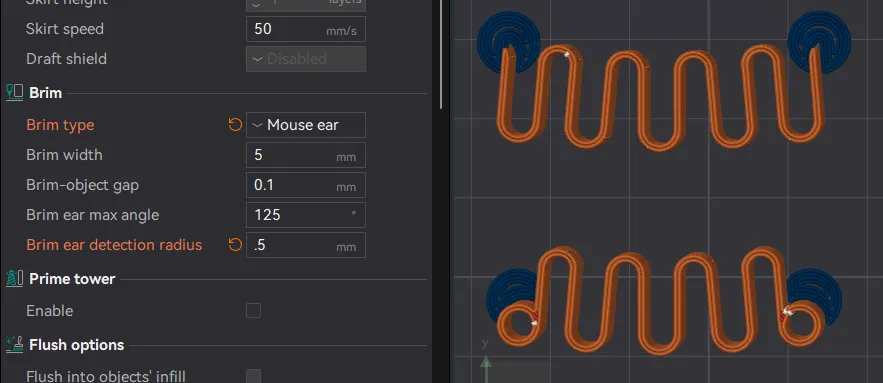Enable the Prime tower checkbox
Image resolution: width=883 pixels, height=383 pixels.
click(x=253, y=310)
